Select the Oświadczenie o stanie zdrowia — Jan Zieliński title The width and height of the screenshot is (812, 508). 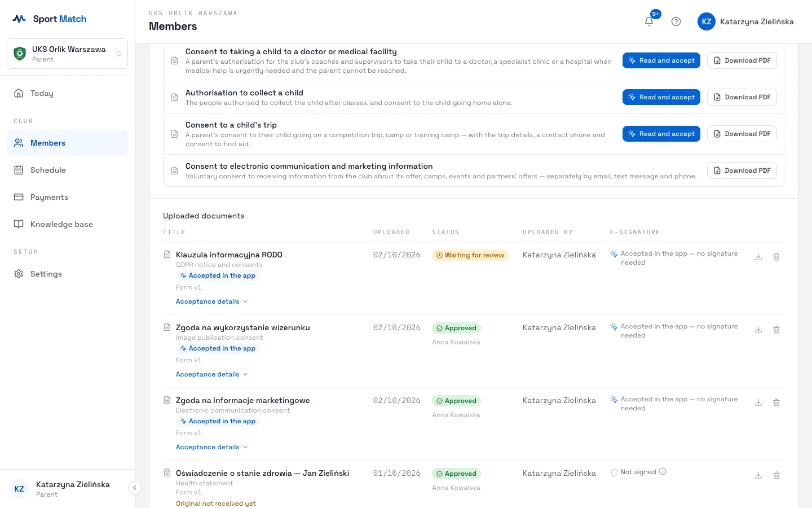[x=262, y=473]
